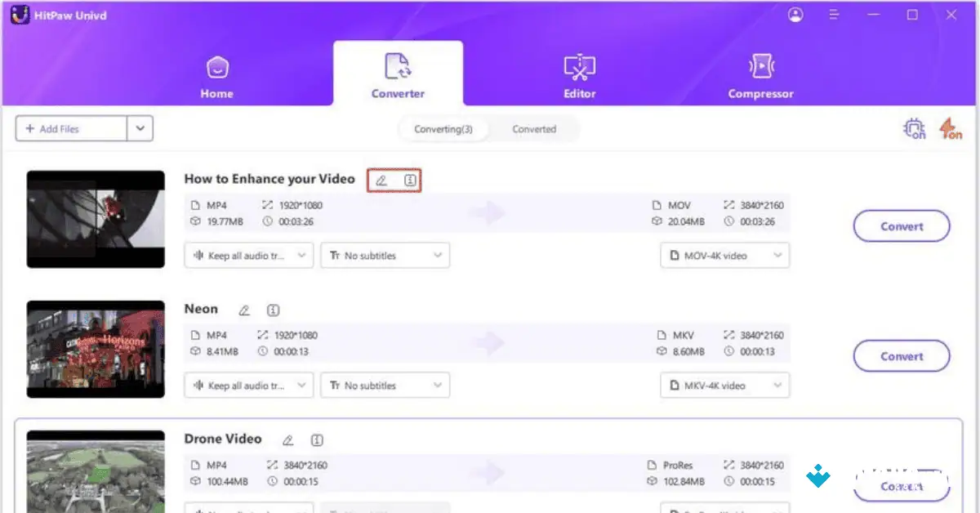This screenshot has height=513, width=980.
Task: Rename the Drone Video file
Action: [287, 439]
